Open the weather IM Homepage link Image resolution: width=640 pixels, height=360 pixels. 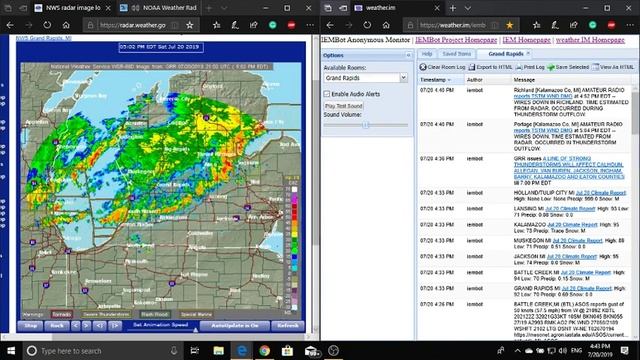tap(590, 40)
